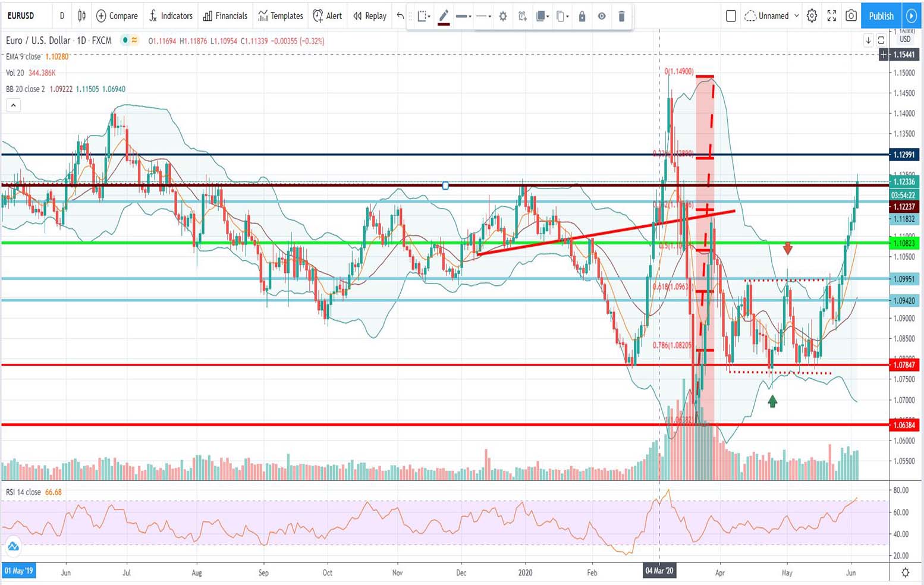Delete the selected drawing with trash icon

coord(621,16)
